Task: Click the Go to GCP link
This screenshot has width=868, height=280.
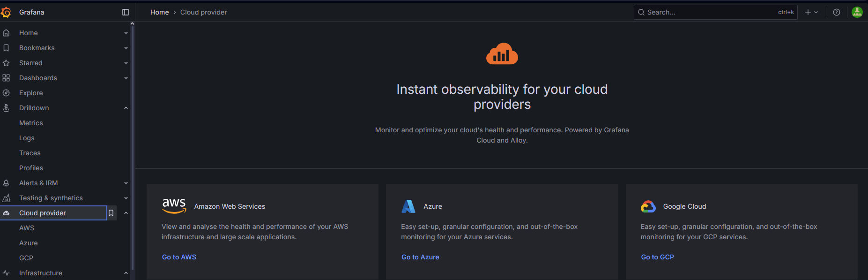Action: coord(657,257)
